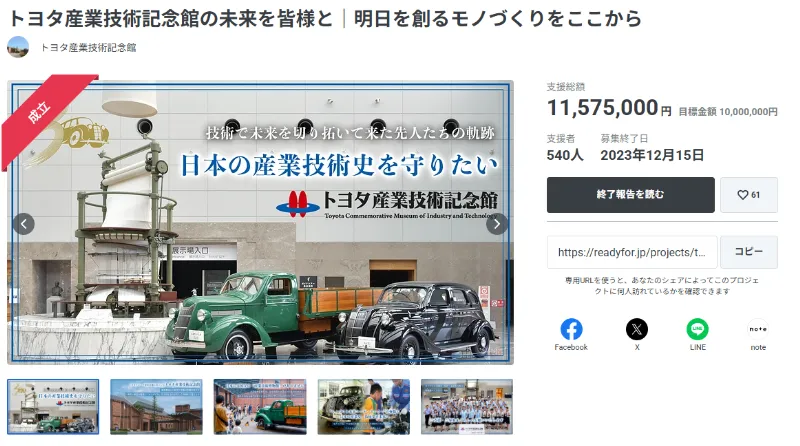Share project on note icon
The height and width of the screenshot is (446, 800).
(x=758, y=330)
